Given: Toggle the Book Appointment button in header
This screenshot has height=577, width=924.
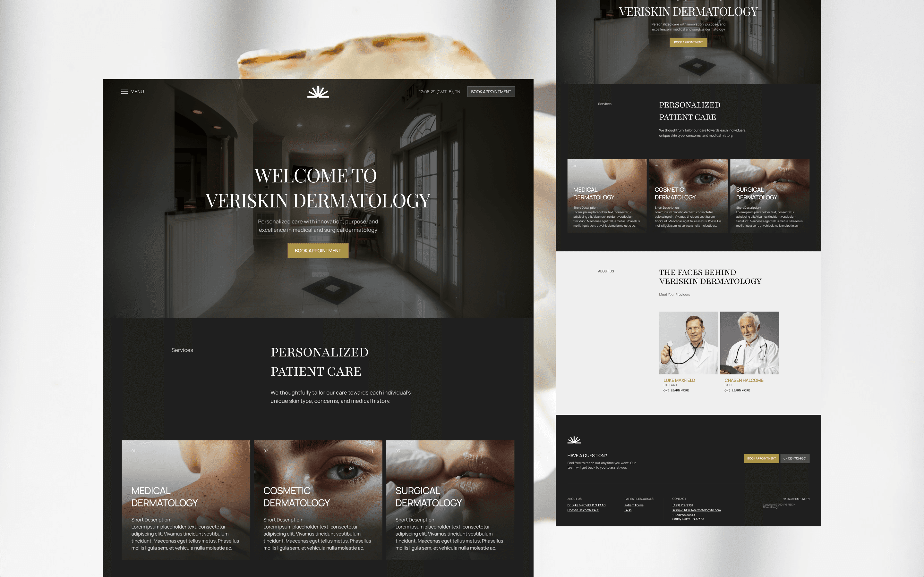Looking at the screenshot, I should pyautogui.click(x=492, y=91).
